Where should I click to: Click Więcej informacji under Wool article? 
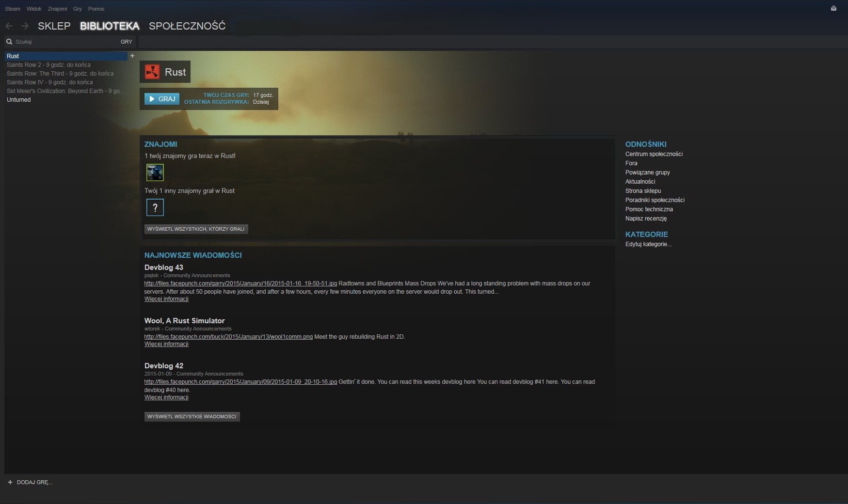tap(166, 344)
